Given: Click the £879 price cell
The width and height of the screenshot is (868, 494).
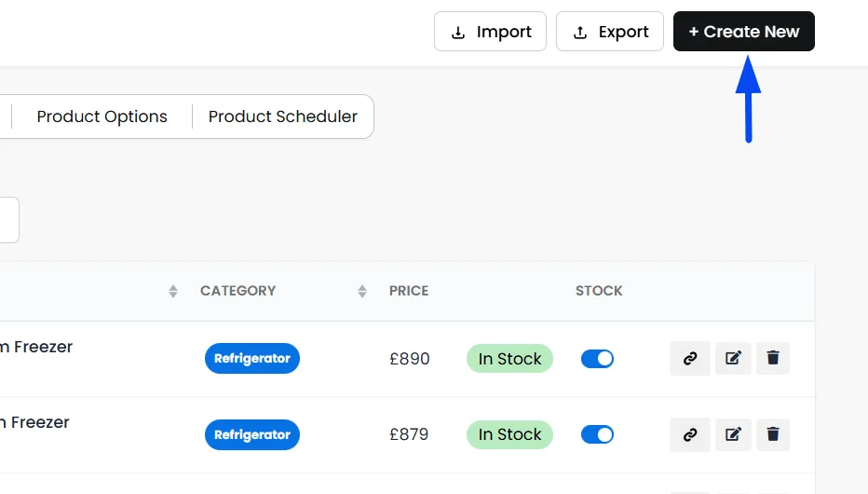Looking at the screenshot, I should [409, 434].
